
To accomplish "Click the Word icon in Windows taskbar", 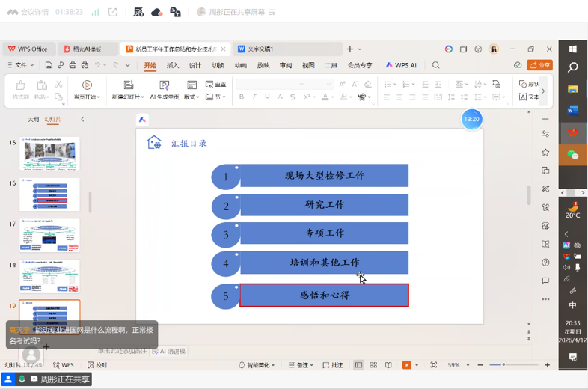I will [x=573, y=111].
